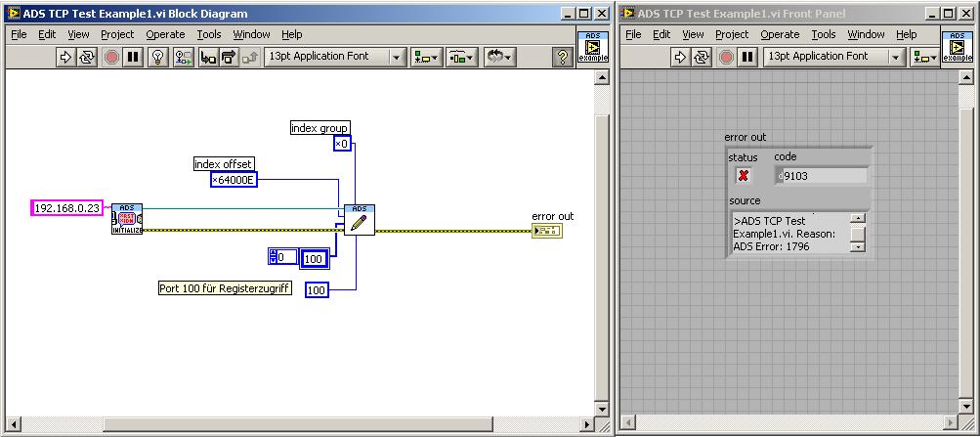Click vertical scrollbar down arrow in Front Panel
The height and width of the screenshot is (437, 980).
pyautogui.click(x=965, y=405)
